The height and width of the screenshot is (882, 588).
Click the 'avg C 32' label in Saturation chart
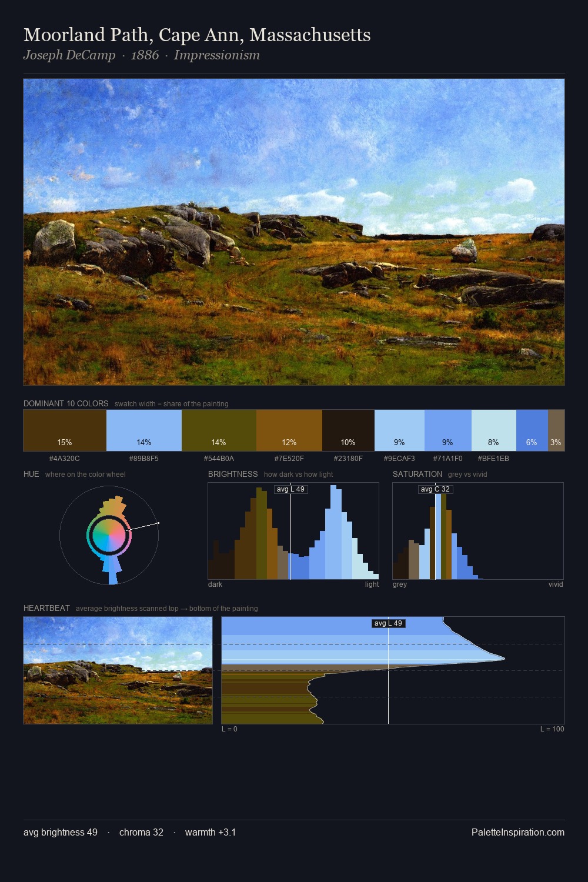coord(435,489)
